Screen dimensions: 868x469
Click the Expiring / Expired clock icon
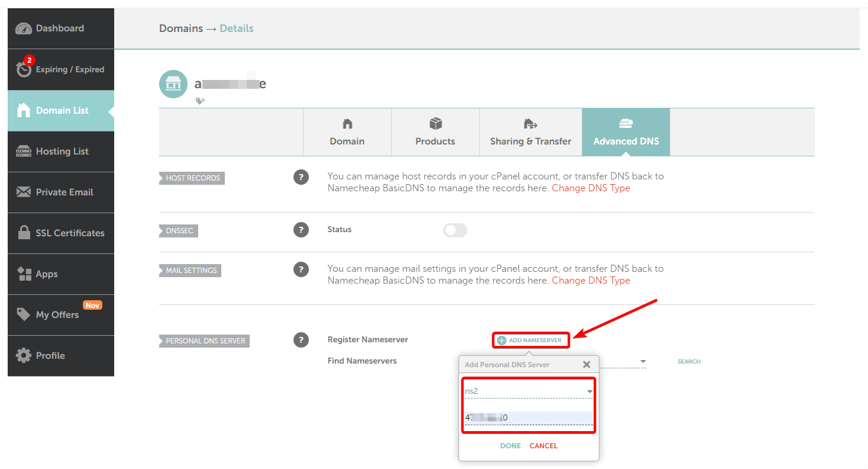coord(24,69)
